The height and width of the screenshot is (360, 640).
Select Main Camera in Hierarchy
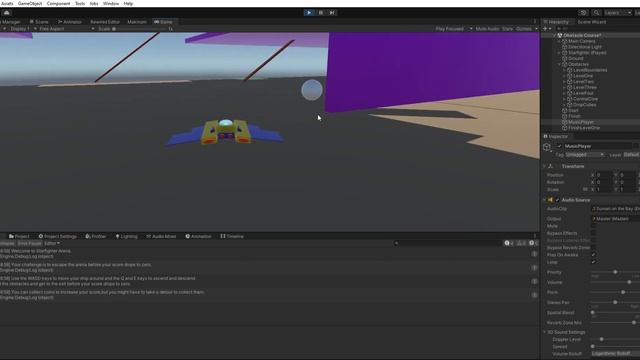click(x=581, y=41)
